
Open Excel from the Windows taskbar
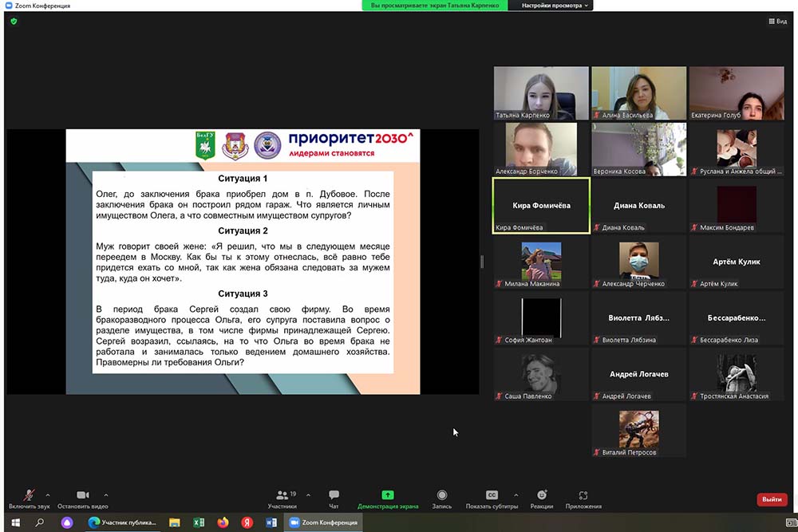click(199, 522)
